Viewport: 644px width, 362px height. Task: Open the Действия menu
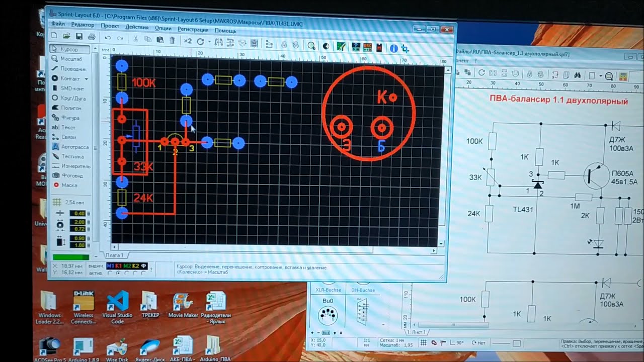[137, 27]
